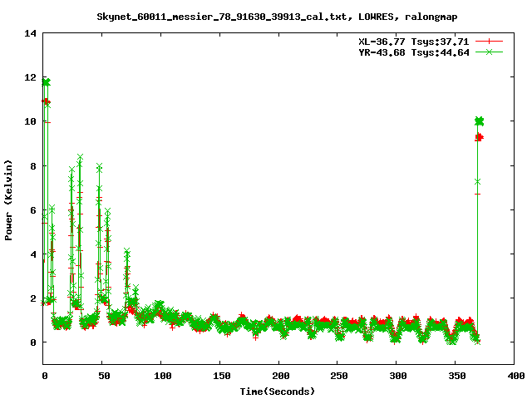532x399 pixels.
Task: Click the x-axis tick label 300
Action: (398, 376)
